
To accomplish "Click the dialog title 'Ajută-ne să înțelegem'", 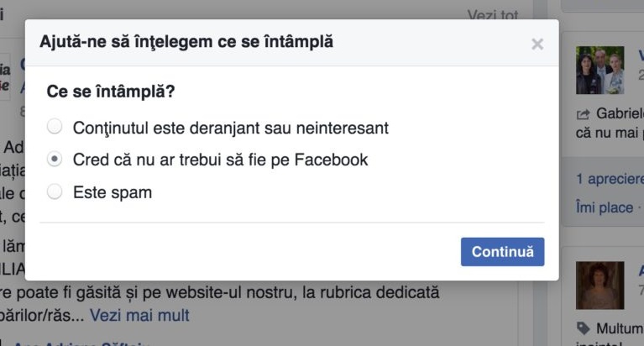I will tap(186, 42).
